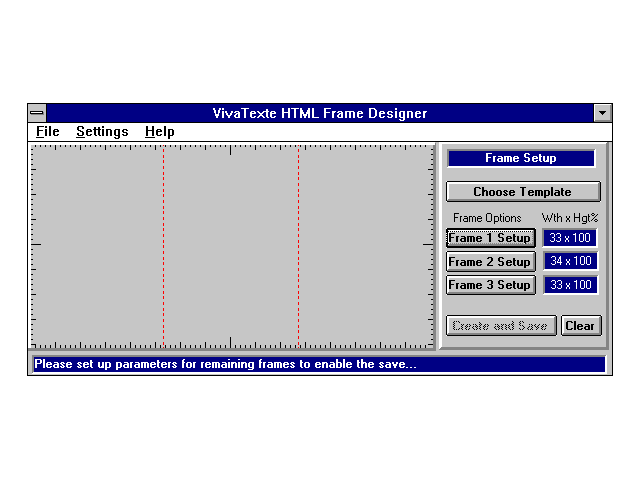Viewport: 640px width, 480px height.
Task: Click the black dashed frame divider
Action: click(164, 245)
